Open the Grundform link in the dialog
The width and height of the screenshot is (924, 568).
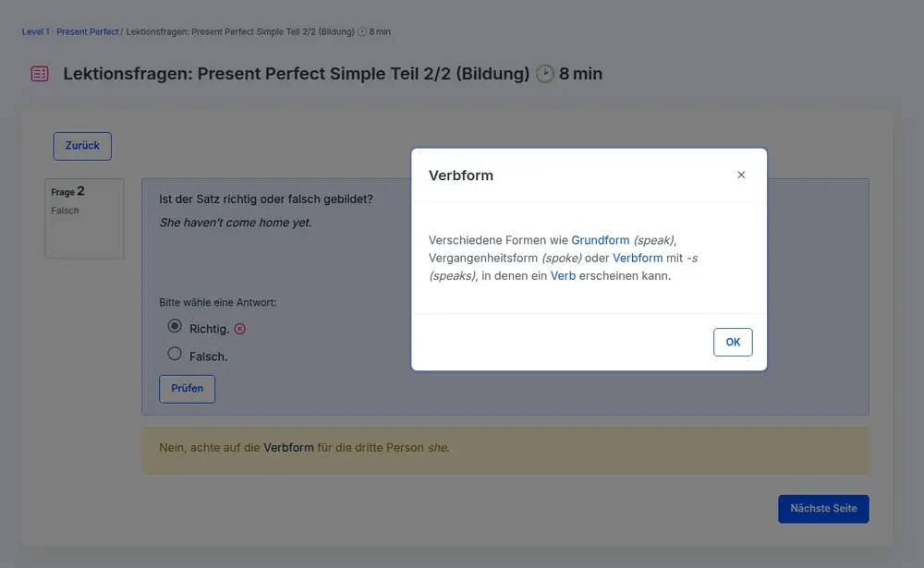pyautogui.click(x=601, y=240)
